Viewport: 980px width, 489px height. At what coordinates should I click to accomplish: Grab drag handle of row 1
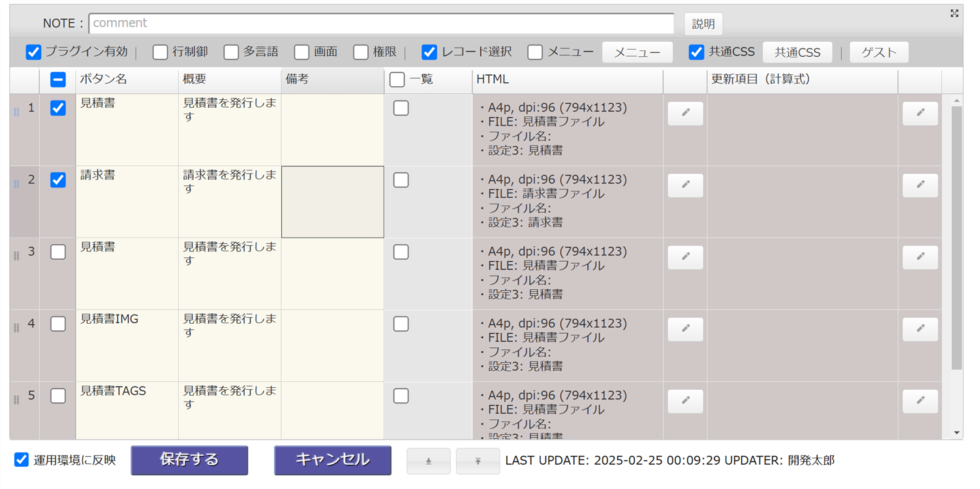(16, 112)
